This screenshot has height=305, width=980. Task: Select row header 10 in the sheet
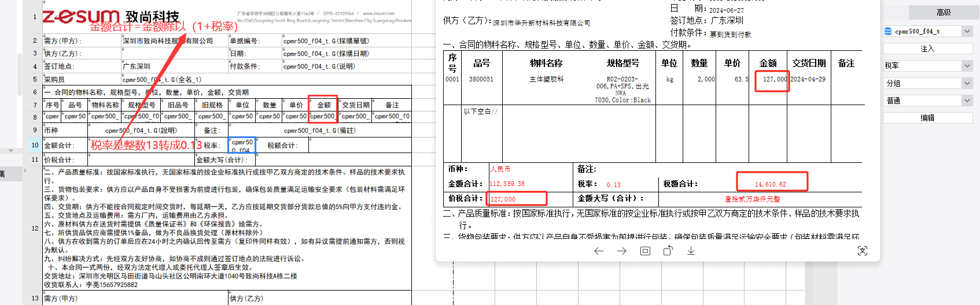(x=35, y=145)
